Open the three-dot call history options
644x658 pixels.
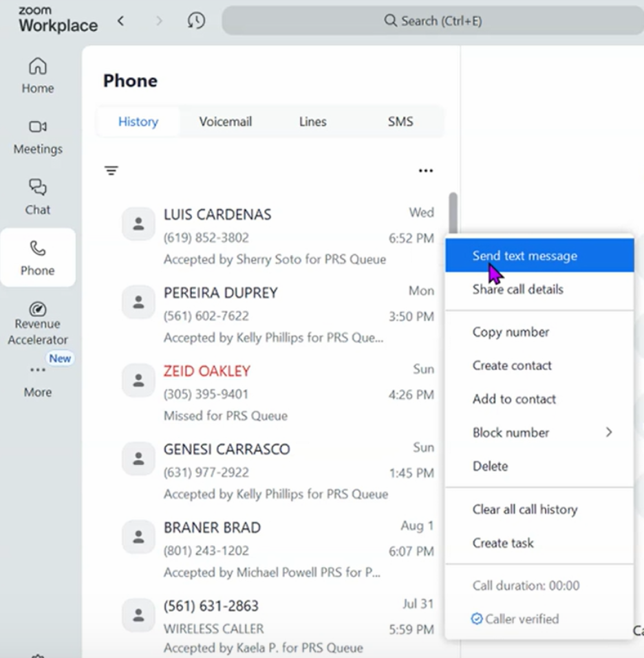tap(426, 171)
